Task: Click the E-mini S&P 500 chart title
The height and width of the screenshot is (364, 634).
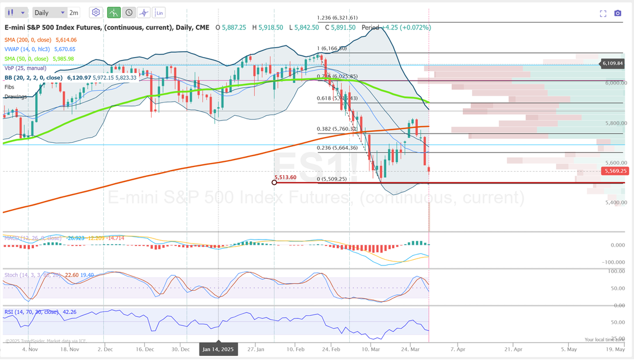Action: 107,28
